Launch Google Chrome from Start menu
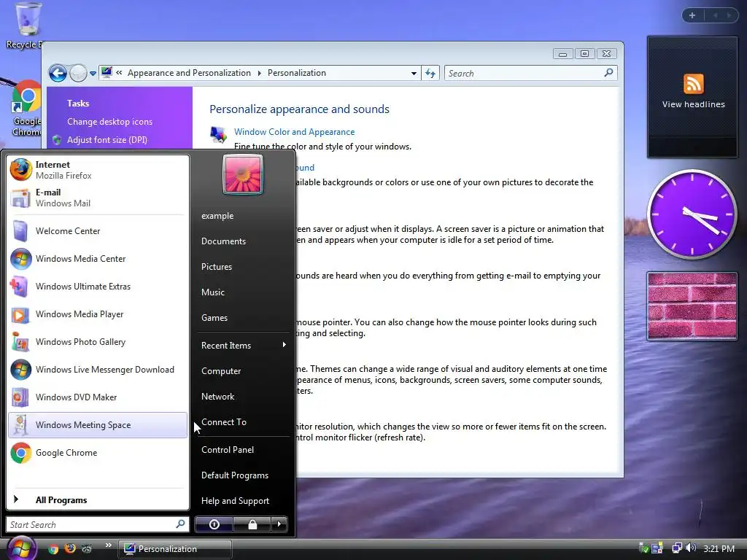The image size is (747, 560). [x=98, y=453]
